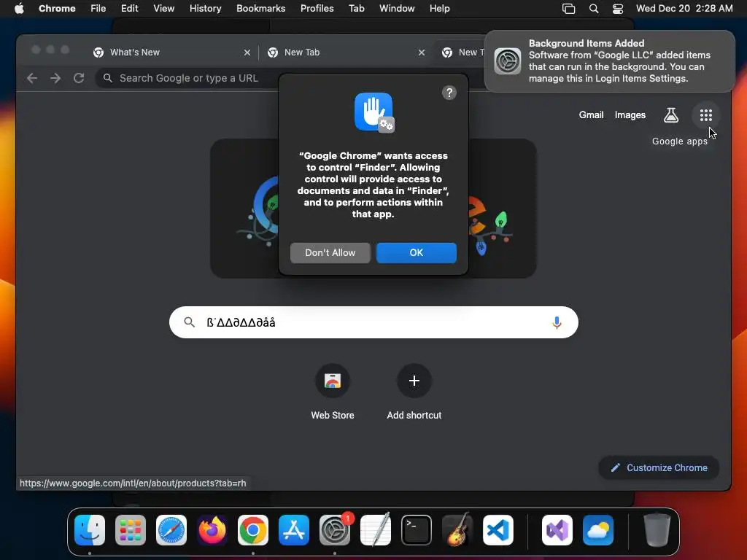The image size is (747, 560).
Task: Open Customize Chrome
Action: coord(659,467)
